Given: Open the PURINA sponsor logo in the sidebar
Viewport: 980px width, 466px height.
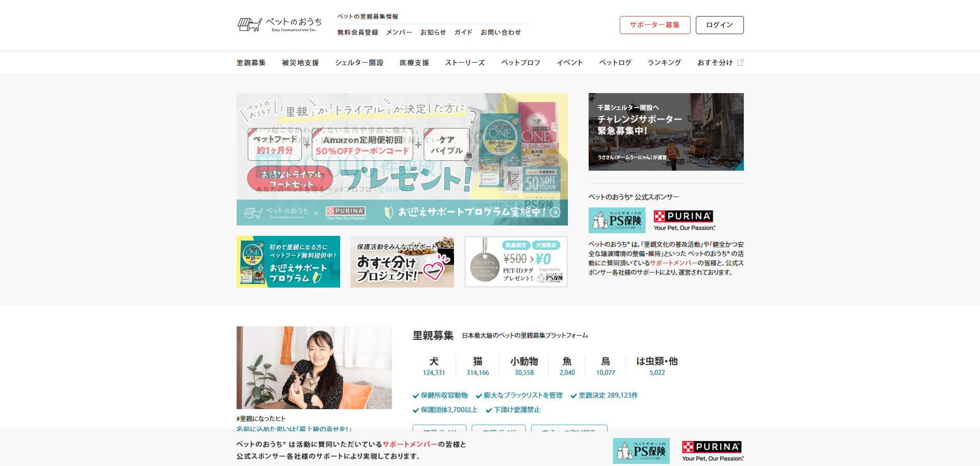Looking at the screenshot, I should (x=684, y=220).
